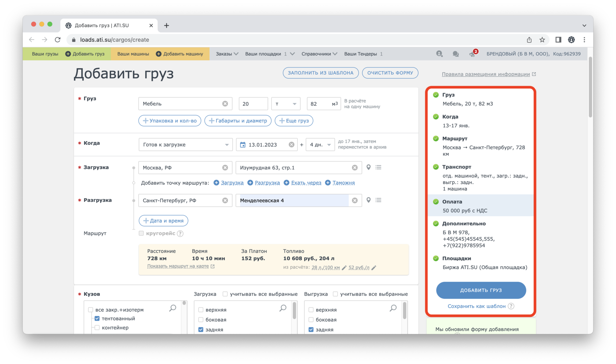616x364 pixels.
Task: Click ОЧИСТИТЬ ФОРМУ button
Action: tap(390, 73)
